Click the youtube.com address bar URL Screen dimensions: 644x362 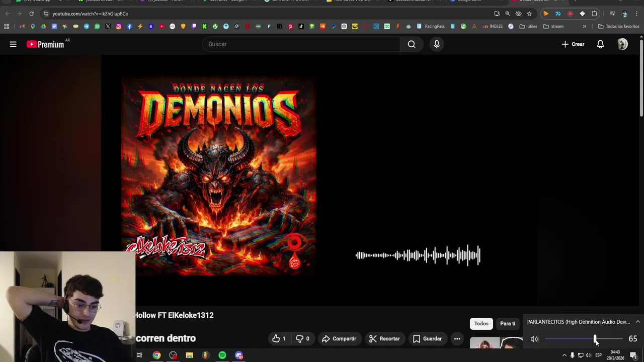[x=90, y=14]
